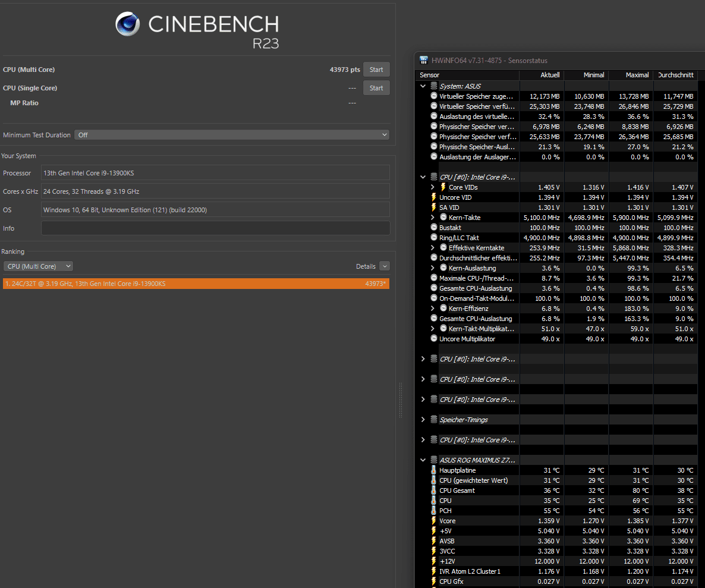Viewport: 705px width, 588px height.
Task: Click the Durchschnitt column header
Action: coord(675,75)
